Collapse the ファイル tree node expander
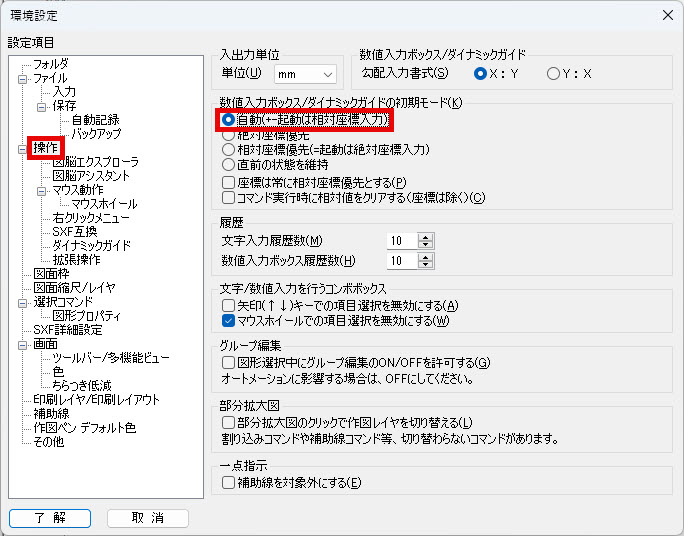The height and width of the screenshot is (536, 684). coord(23,78)
